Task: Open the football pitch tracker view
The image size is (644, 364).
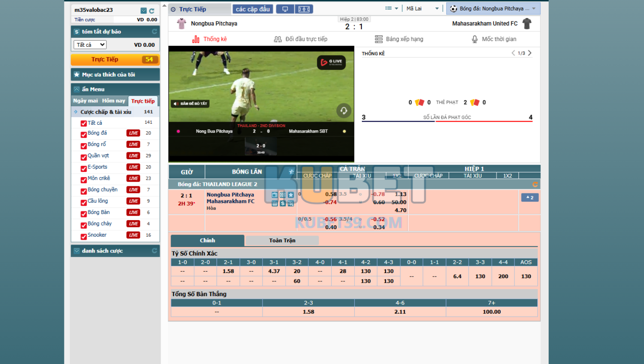Action: (x=304, y=9)
